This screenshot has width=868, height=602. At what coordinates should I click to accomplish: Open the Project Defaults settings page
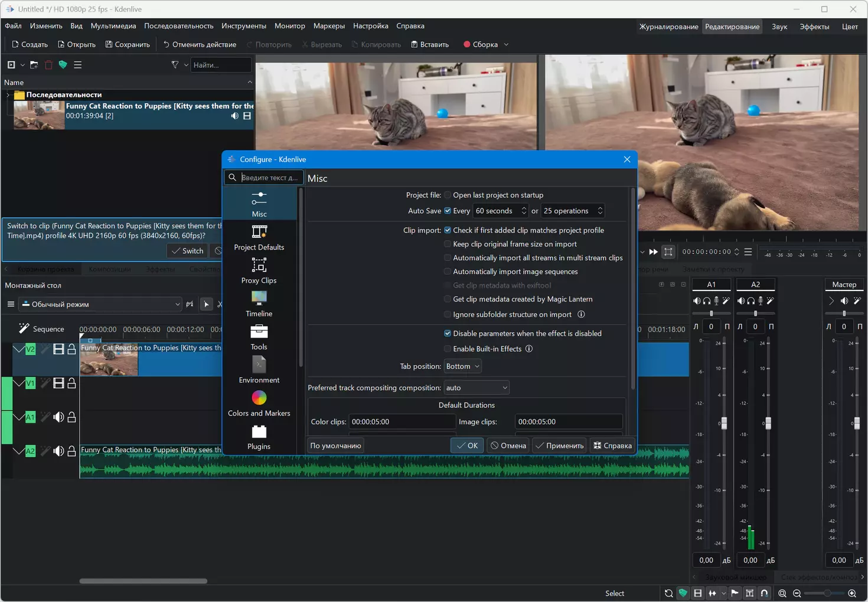(259, 237)
